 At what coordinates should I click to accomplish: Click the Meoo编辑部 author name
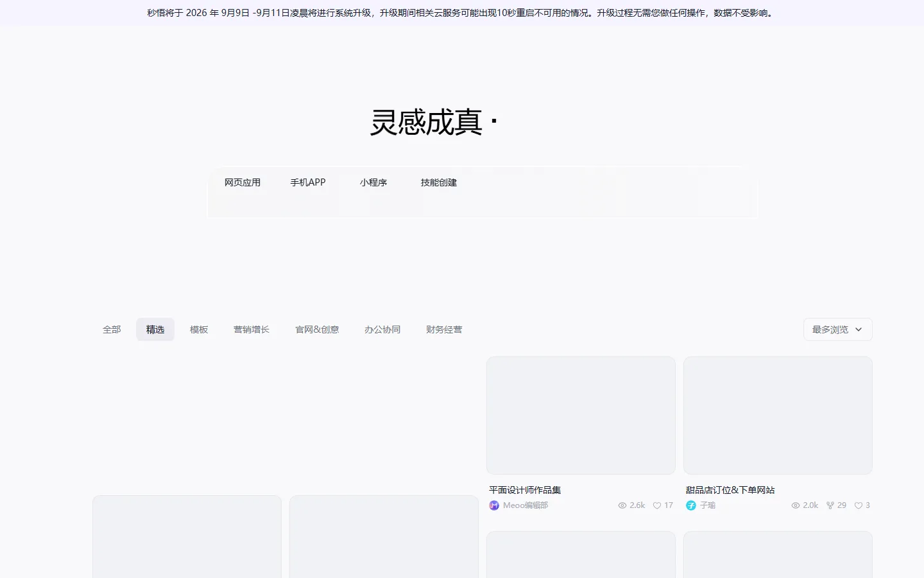(x=526, y=505)
